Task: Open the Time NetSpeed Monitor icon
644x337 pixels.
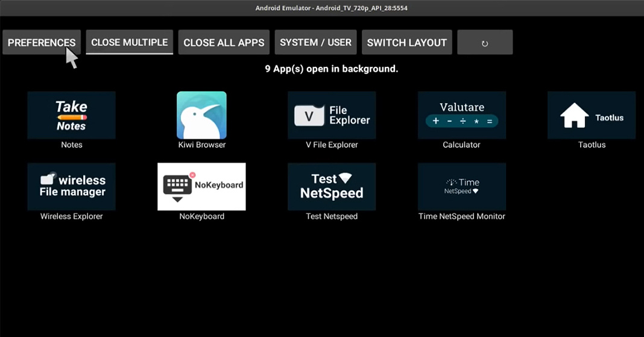Action: (462, 187)
